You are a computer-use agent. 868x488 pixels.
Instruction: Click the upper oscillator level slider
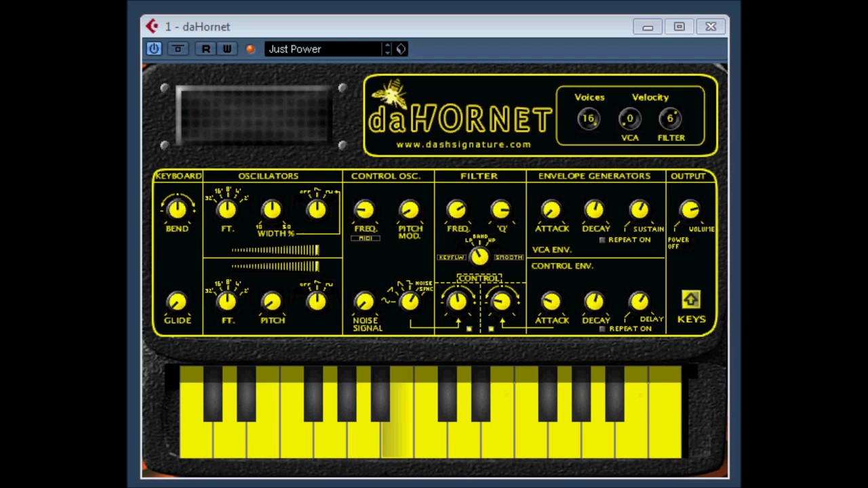(x=275, y=251)
